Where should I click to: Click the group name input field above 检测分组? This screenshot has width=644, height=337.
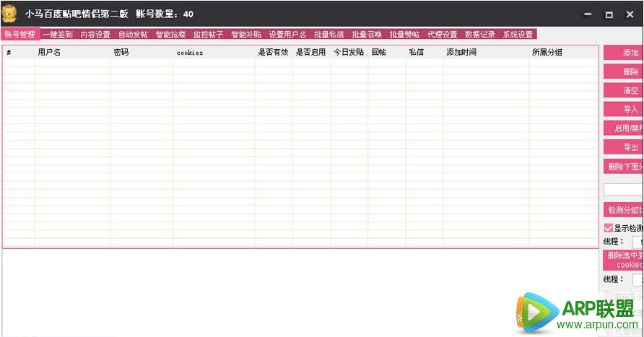click(x=624, y=189)
